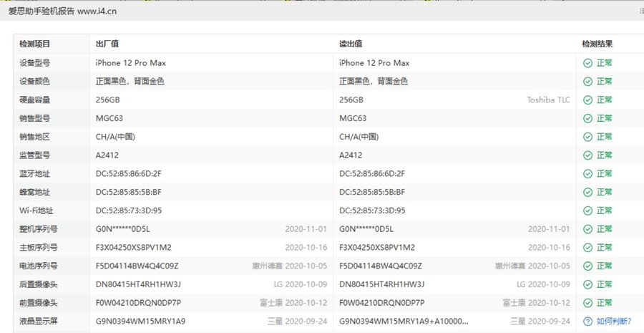Click the green check icon in 整机序列号 row
644x333 pixels.
point(587,229)
